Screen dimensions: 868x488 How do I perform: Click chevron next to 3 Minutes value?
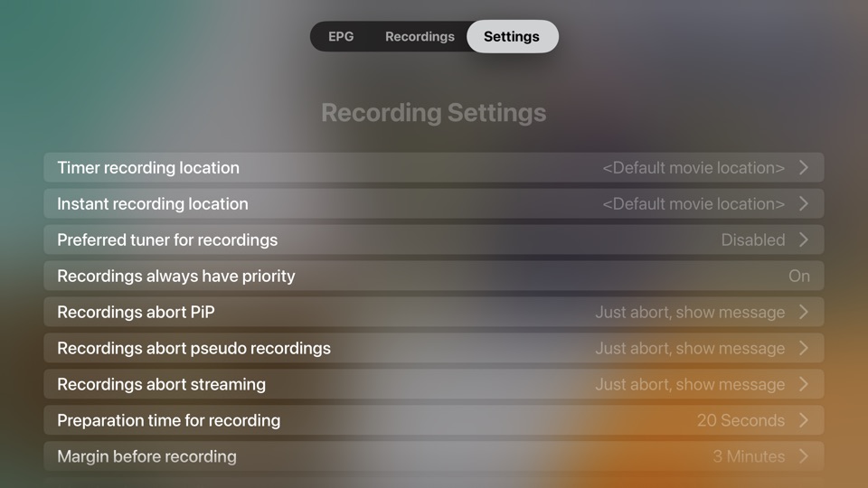click(804, 455)
